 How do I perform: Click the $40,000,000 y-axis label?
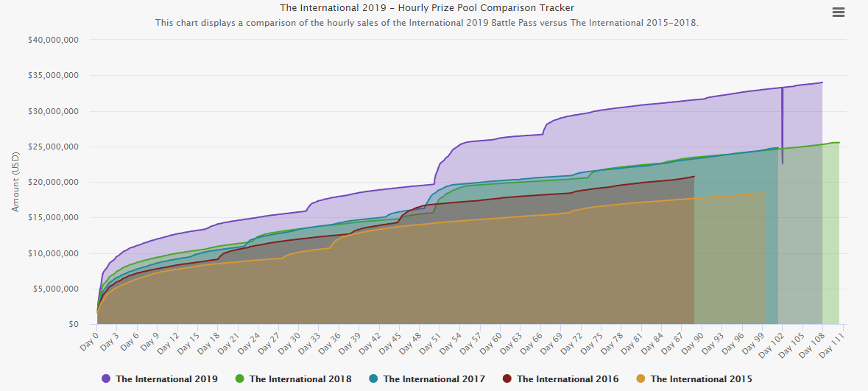[x=53, y=40]
